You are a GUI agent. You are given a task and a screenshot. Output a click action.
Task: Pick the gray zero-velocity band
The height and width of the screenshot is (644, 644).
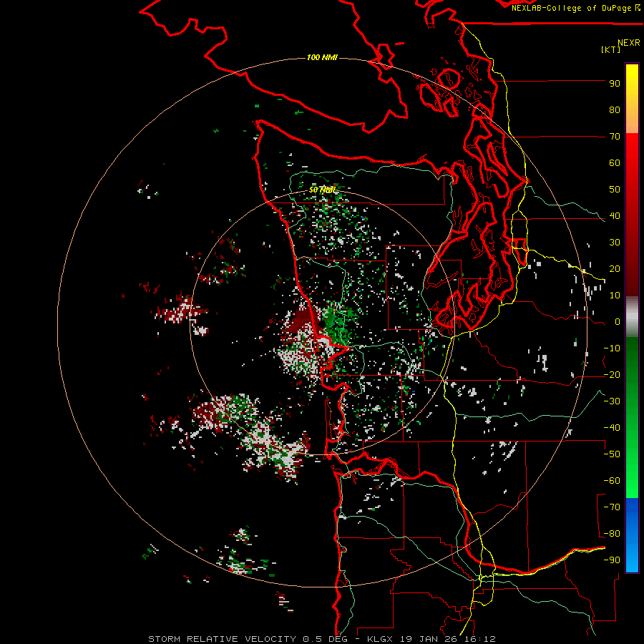click(632, 317)
